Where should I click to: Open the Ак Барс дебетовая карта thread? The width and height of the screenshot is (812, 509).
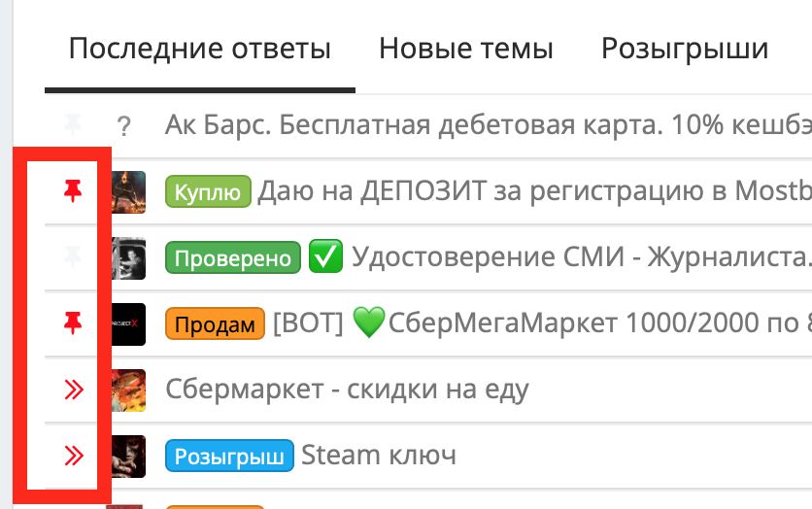[489, 124]
